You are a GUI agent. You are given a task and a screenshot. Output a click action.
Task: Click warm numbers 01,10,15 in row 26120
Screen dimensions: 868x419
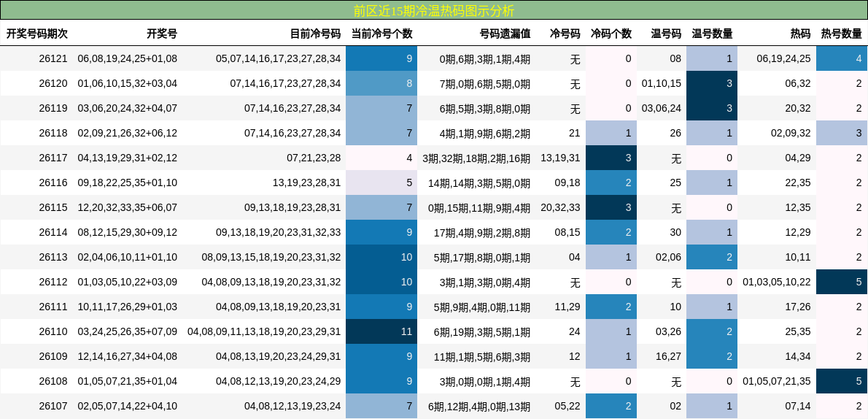[662, 84]
